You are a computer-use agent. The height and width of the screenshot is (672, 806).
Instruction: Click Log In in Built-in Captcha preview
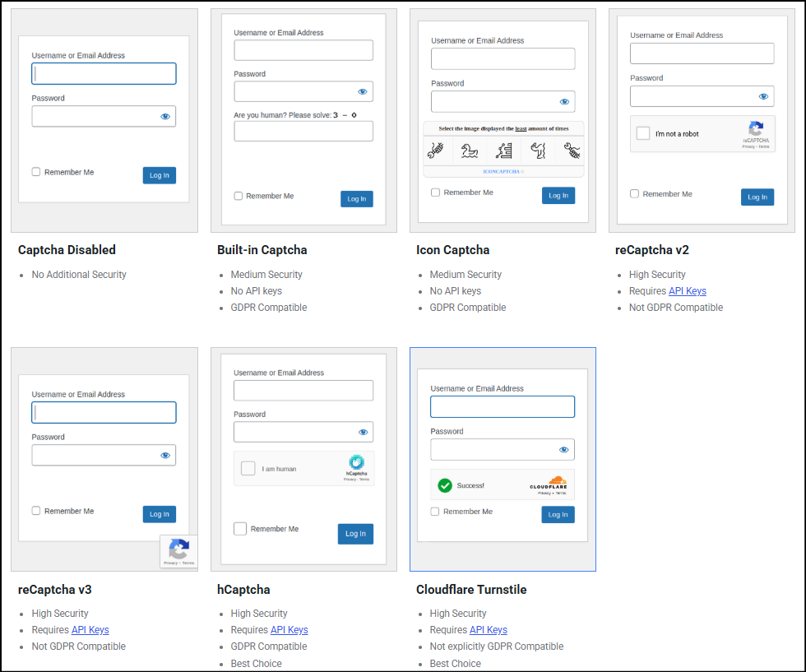click(x=357, y=199)
